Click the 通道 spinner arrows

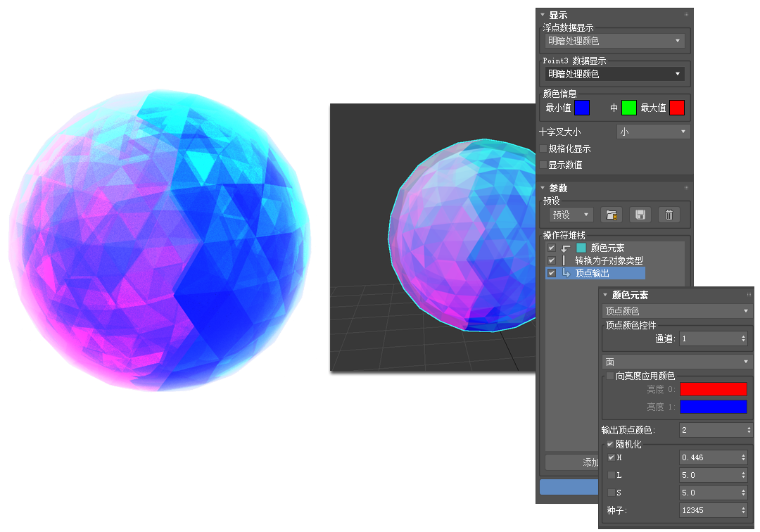[x=744, y=338]
